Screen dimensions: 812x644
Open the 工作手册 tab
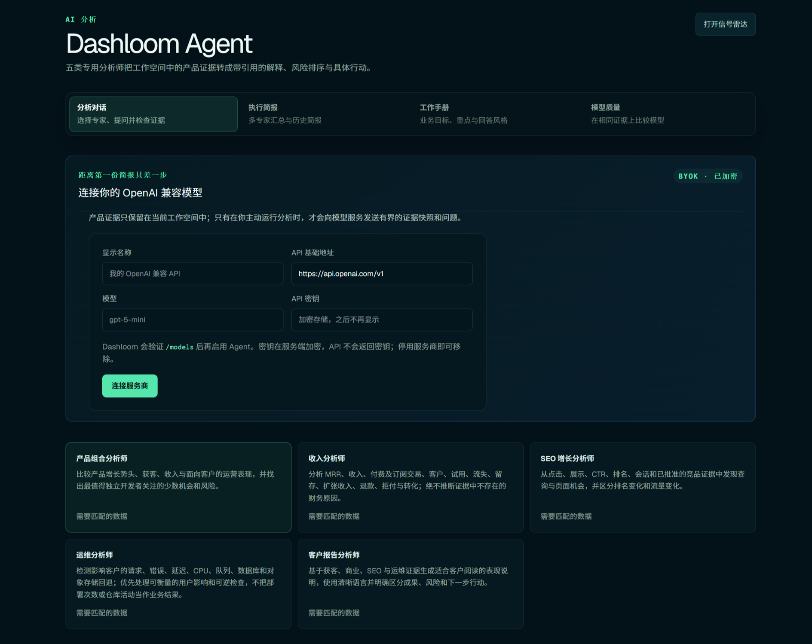(x=496, y=114)
